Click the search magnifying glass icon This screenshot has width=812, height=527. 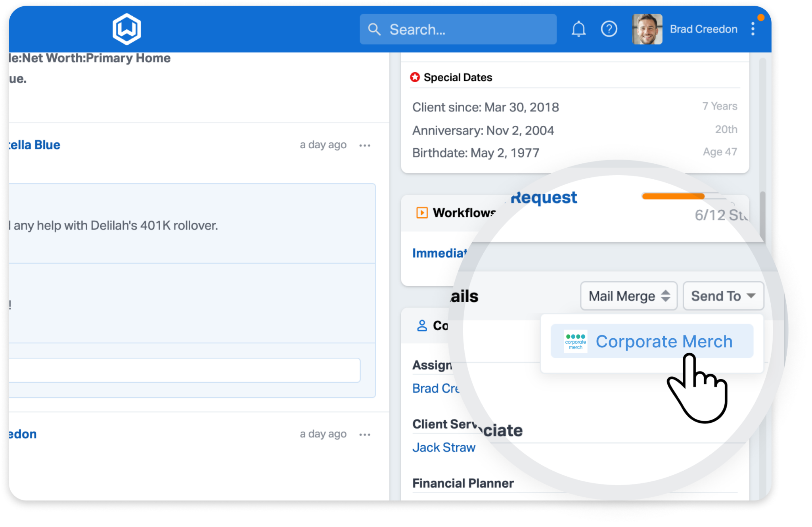pos(374,29)
